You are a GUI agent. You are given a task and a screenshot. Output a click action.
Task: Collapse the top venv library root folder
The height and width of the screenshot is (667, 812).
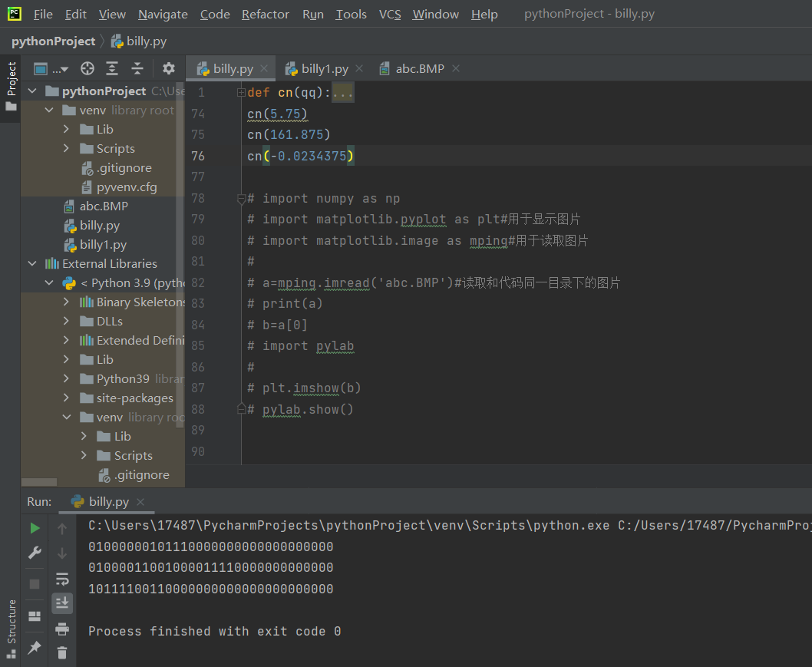(x=49, y=111)
